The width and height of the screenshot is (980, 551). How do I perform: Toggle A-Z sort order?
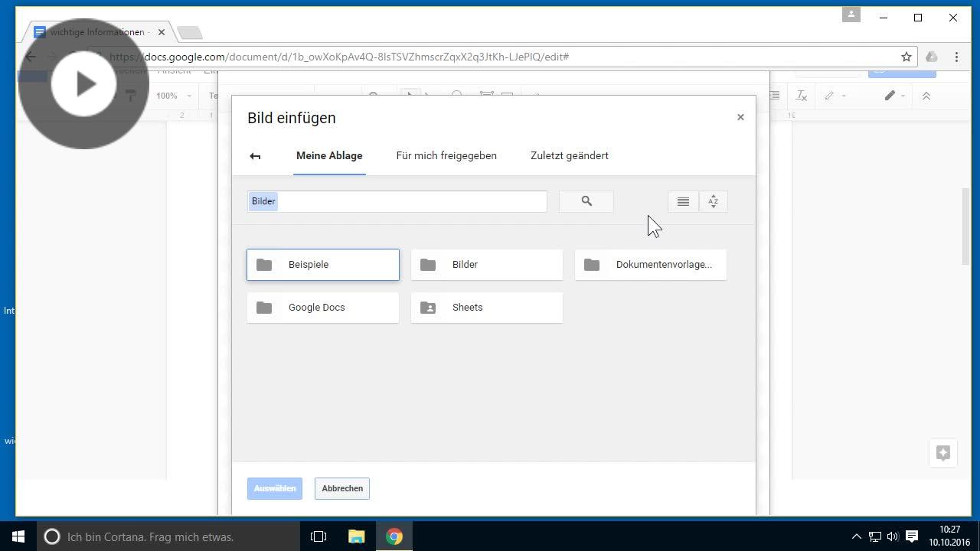click(713, 201)
